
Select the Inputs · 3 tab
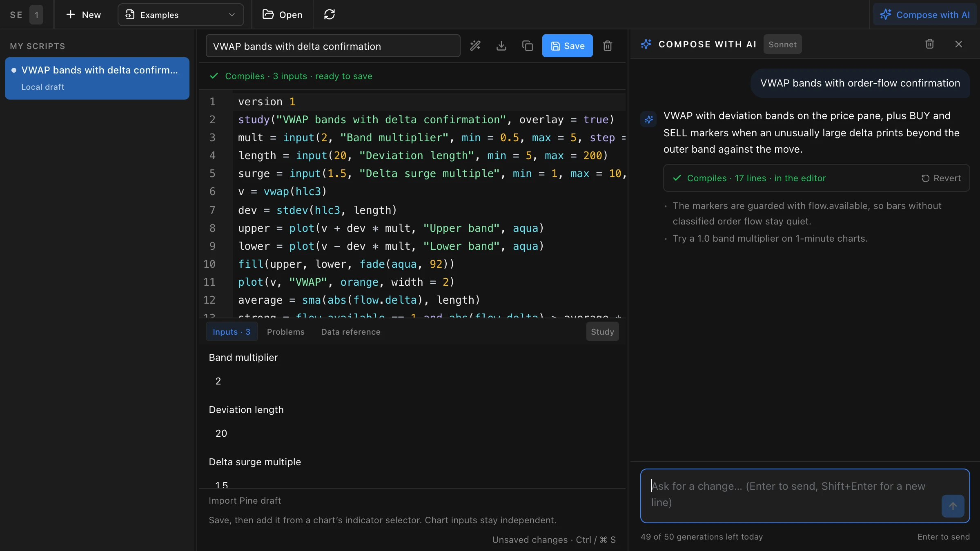pos(232,332)
